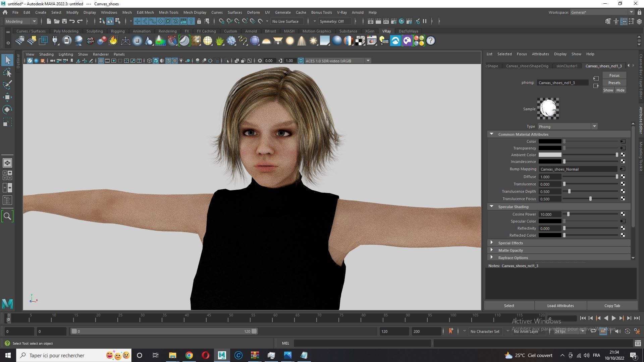
Task: Click the Save Scene icon
Action: [x=64, y=21]
